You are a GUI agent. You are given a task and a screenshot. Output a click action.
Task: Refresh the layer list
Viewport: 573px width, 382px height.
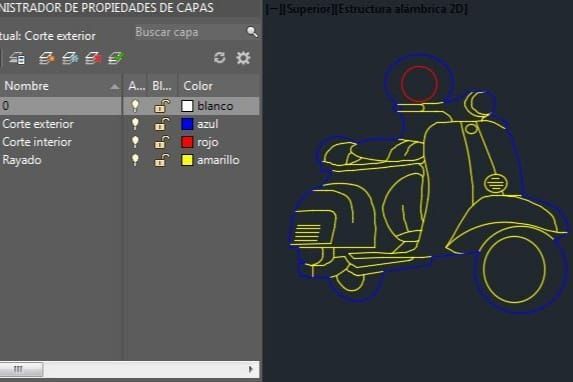pyautogui.click(x=220, y=58)
